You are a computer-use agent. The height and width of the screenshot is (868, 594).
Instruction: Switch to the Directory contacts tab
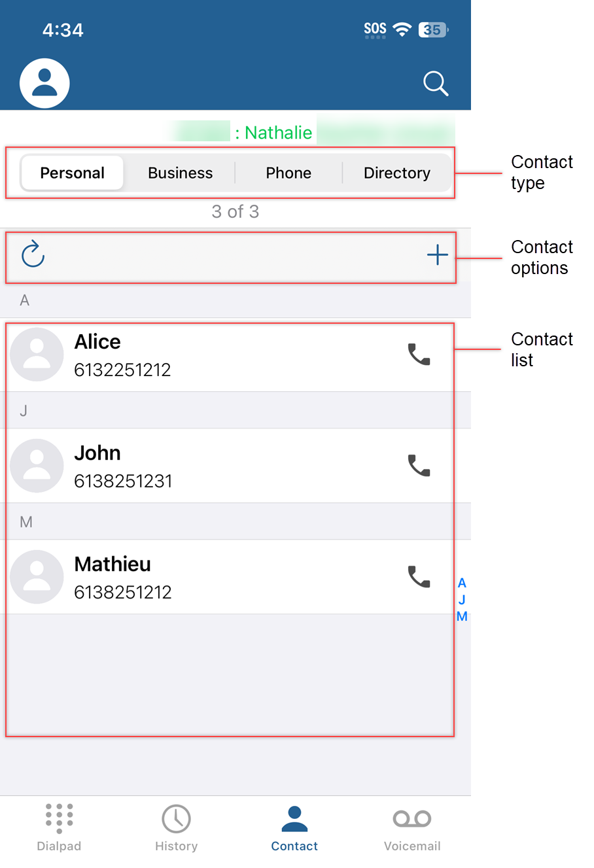pyautogui.click(x=397, y=173)
